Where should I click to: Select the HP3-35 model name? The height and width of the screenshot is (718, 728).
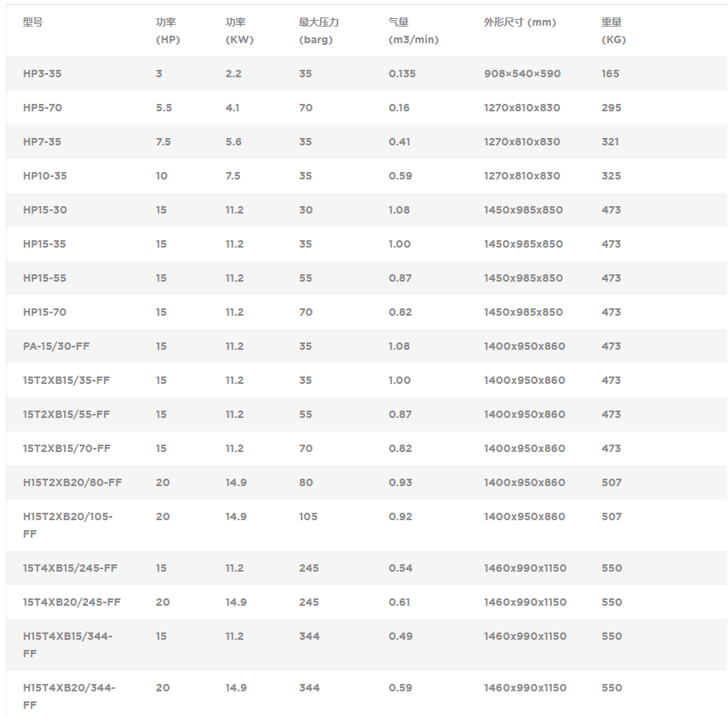click(42, 74)
